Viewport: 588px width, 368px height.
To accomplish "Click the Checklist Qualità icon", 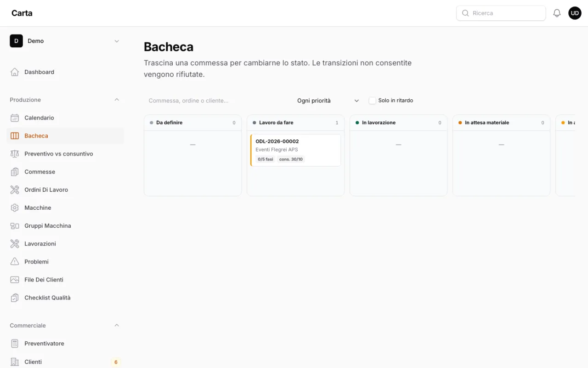I will coord(15,298).
